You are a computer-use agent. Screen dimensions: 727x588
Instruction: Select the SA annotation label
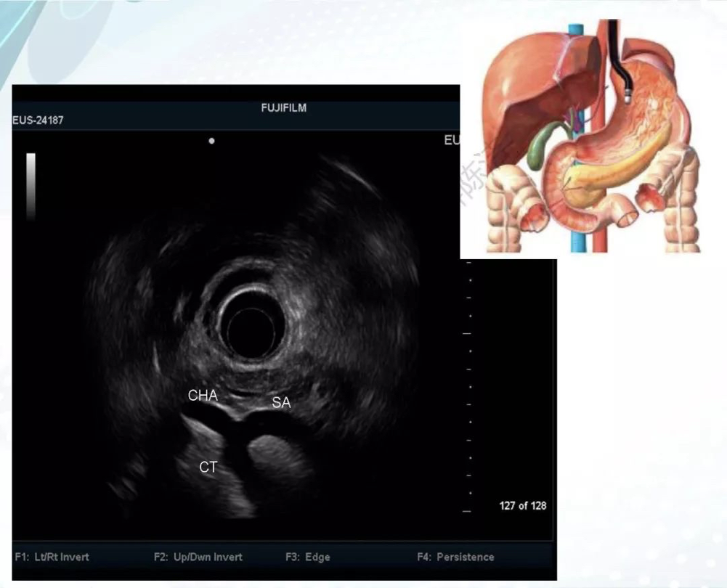click(x=281, y=403)
